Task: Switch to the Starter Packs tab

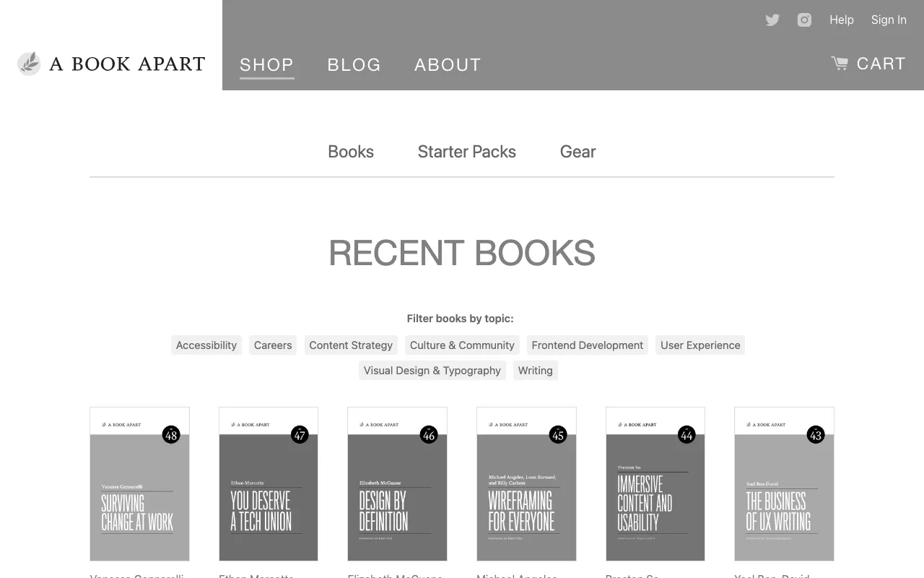Action: (x=467, y=152)
